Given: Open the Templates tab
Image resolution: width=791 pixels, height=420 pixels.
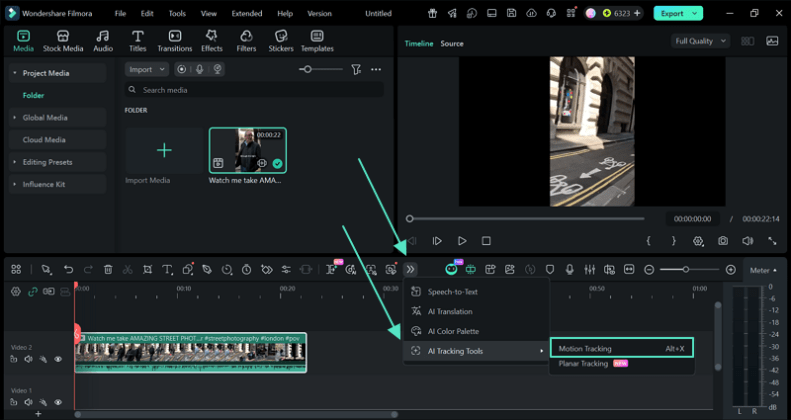Looking at the screenshot, I should tap(317, 41).
